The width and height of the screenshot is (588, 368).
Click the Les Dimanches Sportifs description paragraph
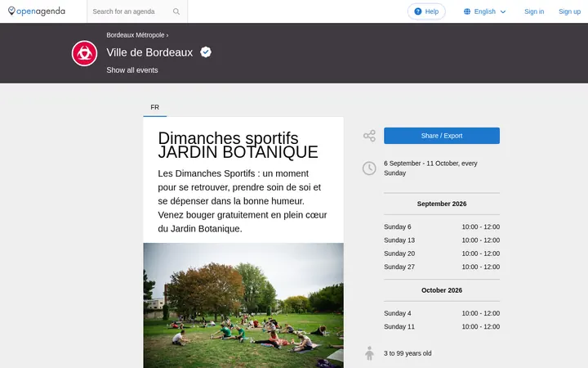(243, 201)
